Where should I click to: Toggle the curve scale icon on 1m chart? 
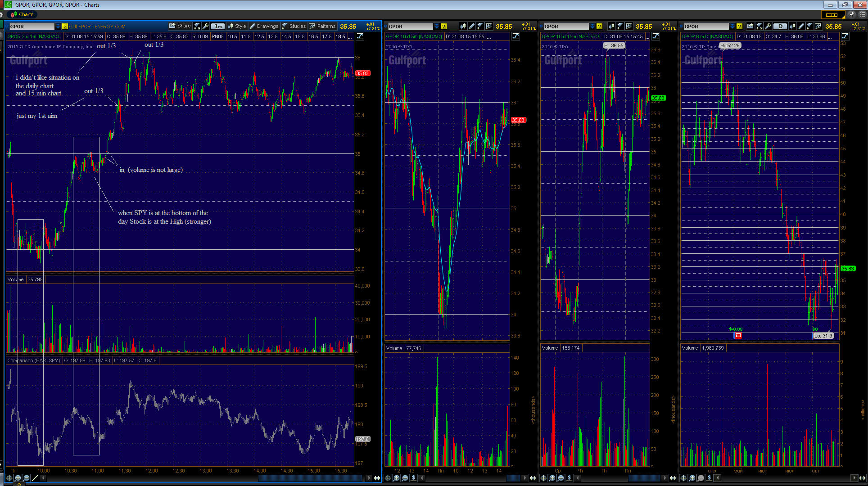point(360,36)
